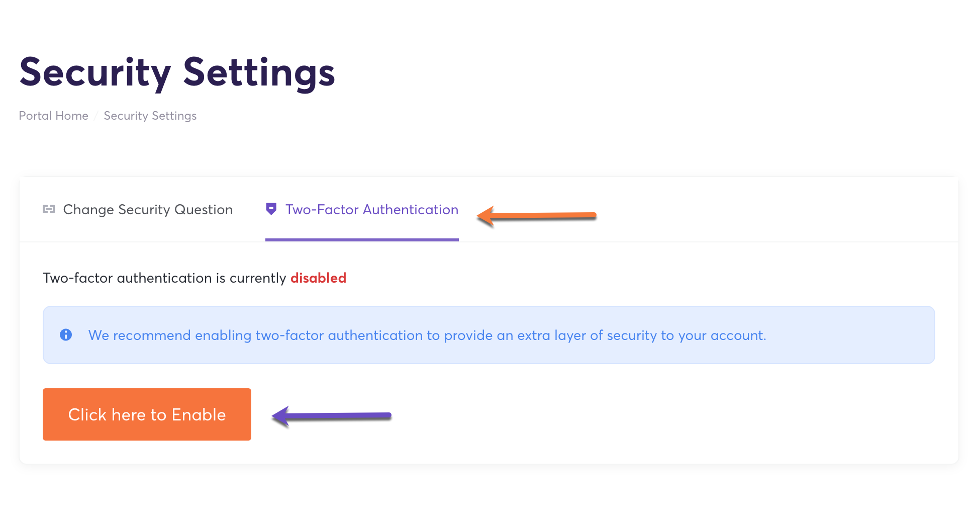This screenshot has width=980, height=514.
Task: Click empty right side of blue banner
Action: [x=854, y=335]
